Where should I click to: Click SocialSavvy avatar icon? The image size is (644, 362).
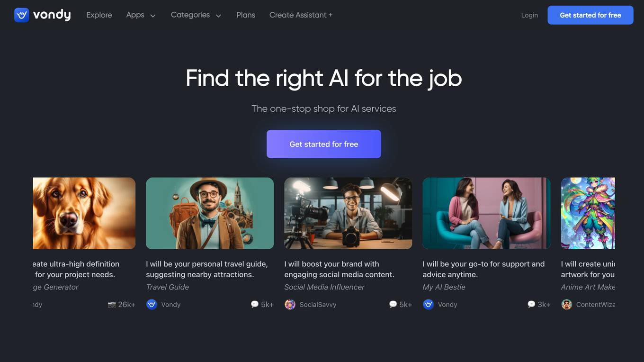290,305
